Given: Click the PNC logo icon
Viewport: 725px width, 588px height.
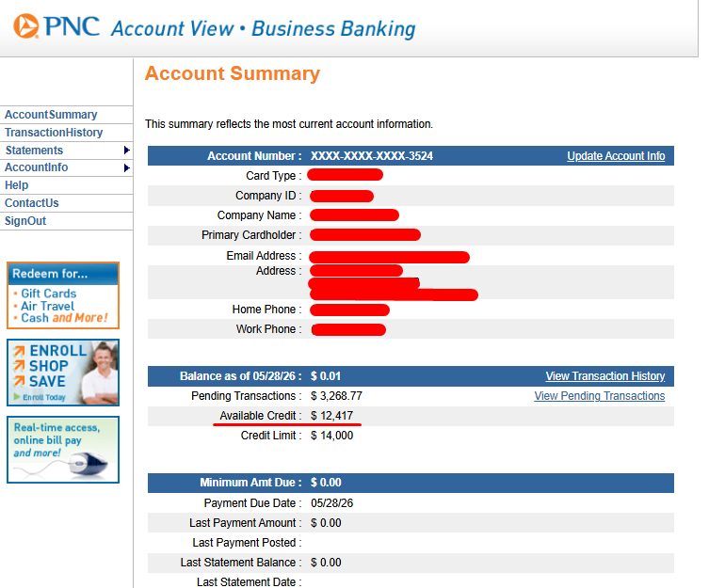Looking at the screenshot, I should tap(26, 26).
